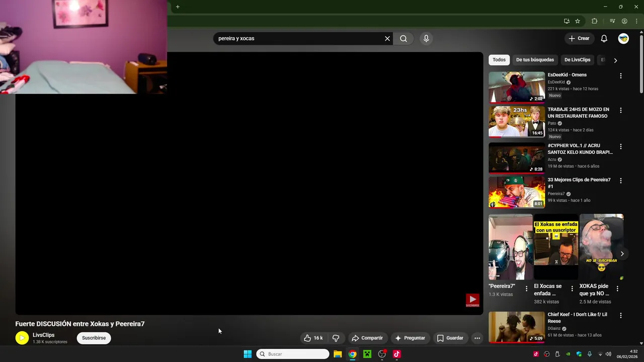The width and height of the screenshot is (644, 362).
Task: Save the video with the Guardar button
Action: point(450,338)
